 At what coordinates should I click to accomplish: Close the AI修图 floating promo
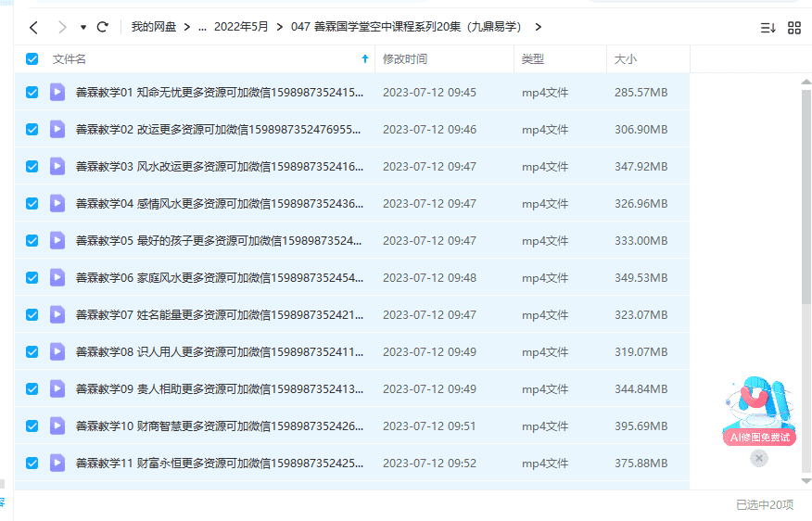pyautogui.click(x=759, y=458)
